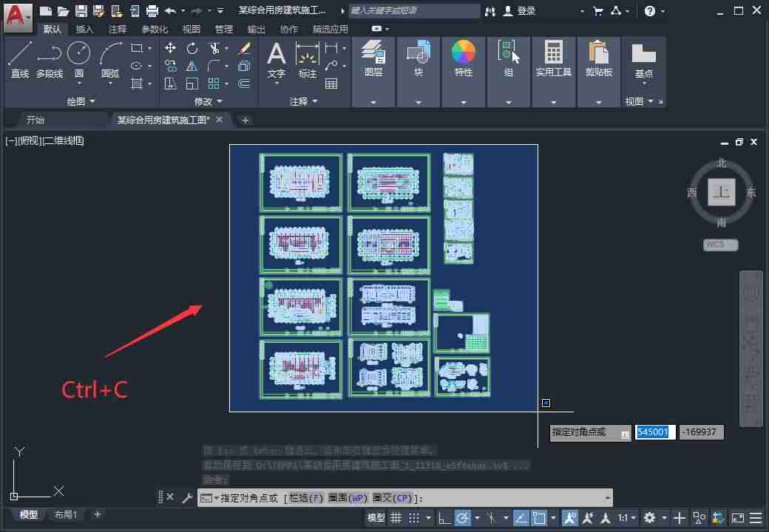Click the keyword search input field
This screenshot has width=769, height=532.
tap(414, 11)
